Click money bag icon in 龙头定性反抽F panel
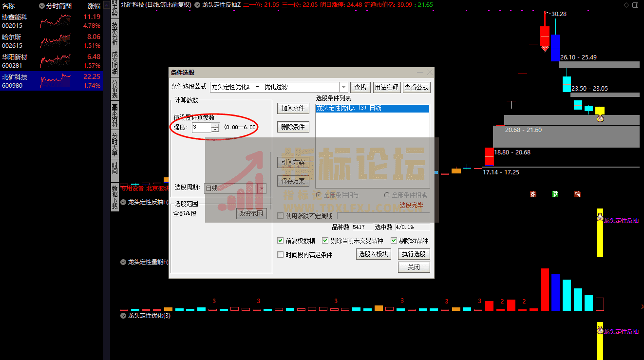644x360 pixels. (x=600, y=218)
